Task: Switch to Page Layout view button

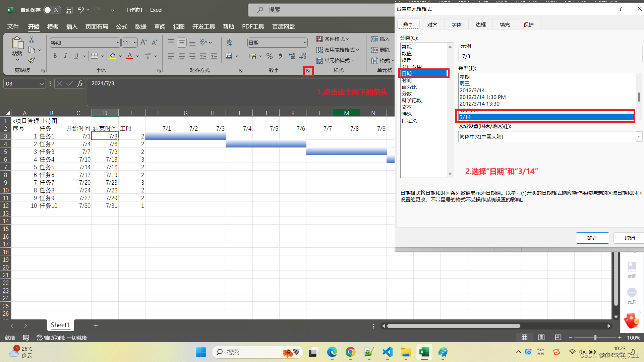Action: [x=541, y=337]
